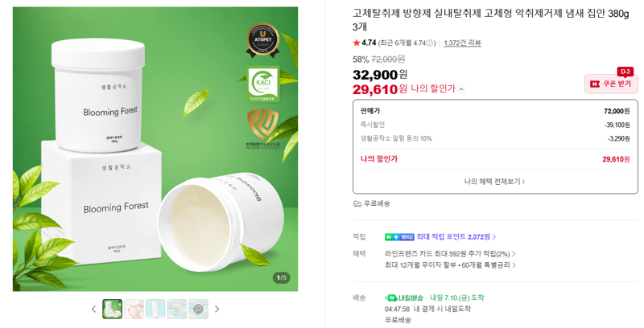Click the ATOPET certification badge on product image
644x328 pixels.
click(262, 40)
